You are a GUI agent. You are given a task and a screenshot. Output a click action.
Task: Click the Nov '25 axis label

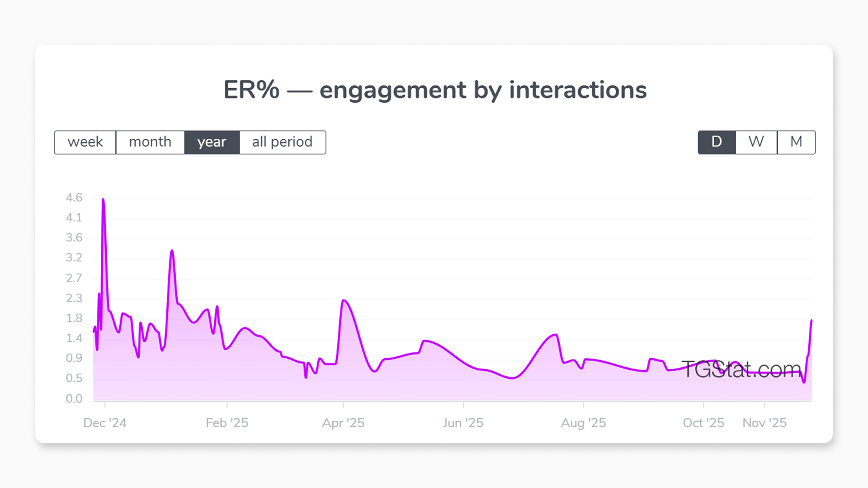tap(764, 422)
